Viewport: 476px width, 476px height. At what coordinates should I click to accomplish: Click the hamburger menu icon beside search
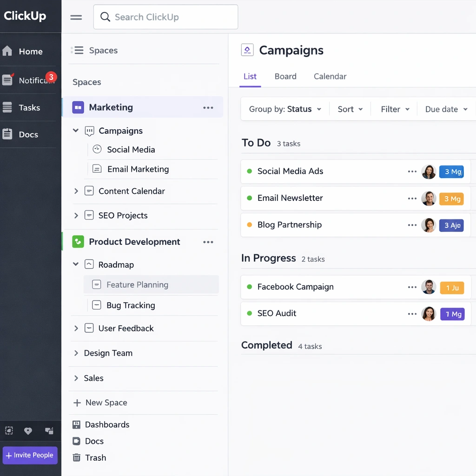coord(76,17)
